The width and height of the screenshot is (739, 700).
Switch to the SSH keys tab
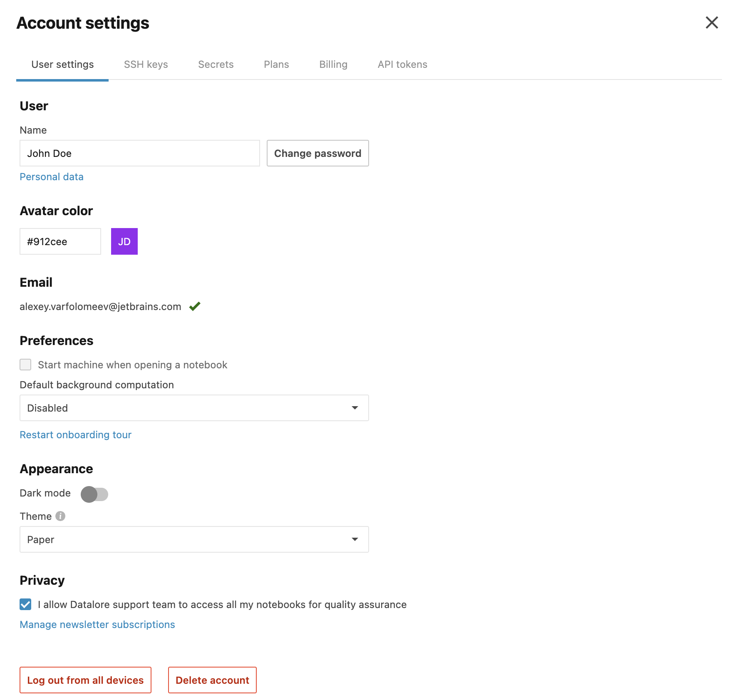146,65
